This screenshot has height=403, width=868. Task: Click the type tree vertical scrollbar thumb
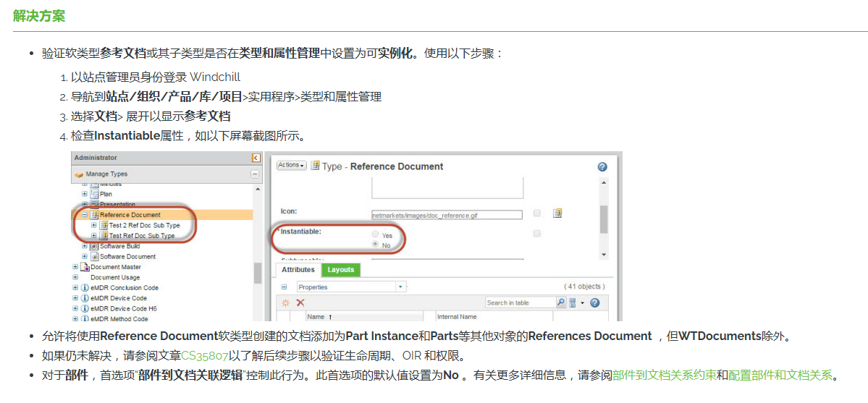pyautogui.click(x=258, y=273)
